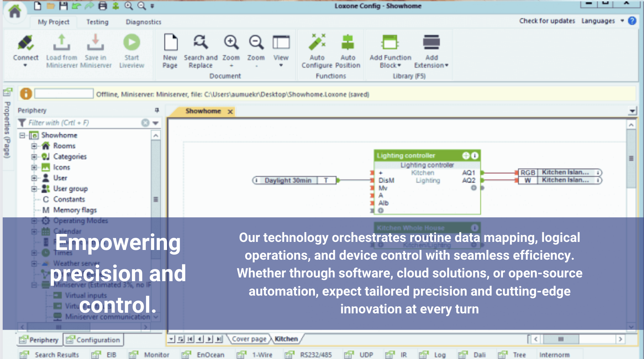
Task: Click Check for updates
Action: pos(547,21)
